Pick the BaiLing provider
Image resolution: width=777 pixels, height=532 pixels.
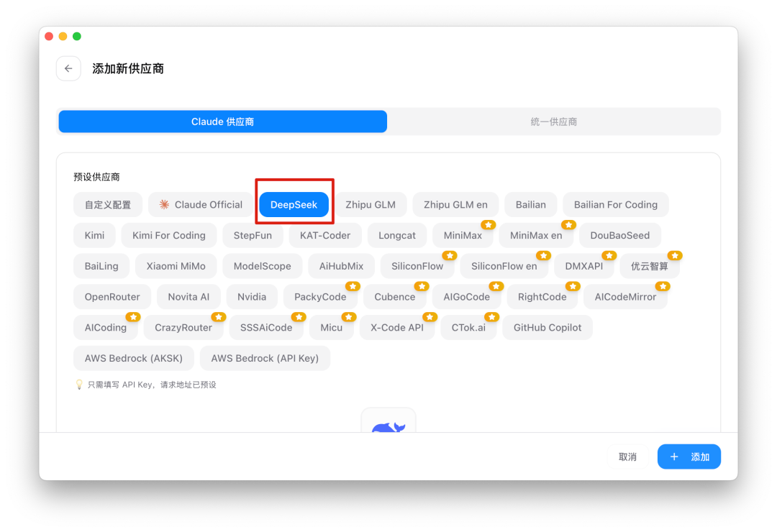101,266
